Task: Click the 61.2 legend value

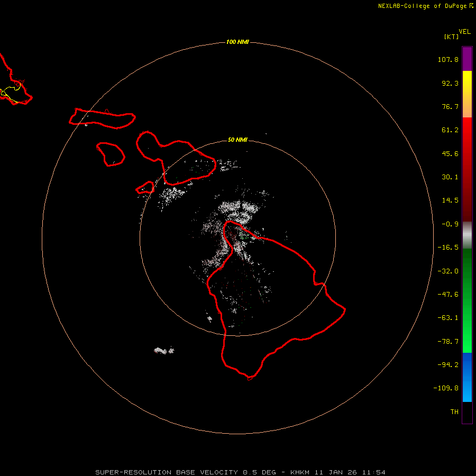Action: pos(450,130)
